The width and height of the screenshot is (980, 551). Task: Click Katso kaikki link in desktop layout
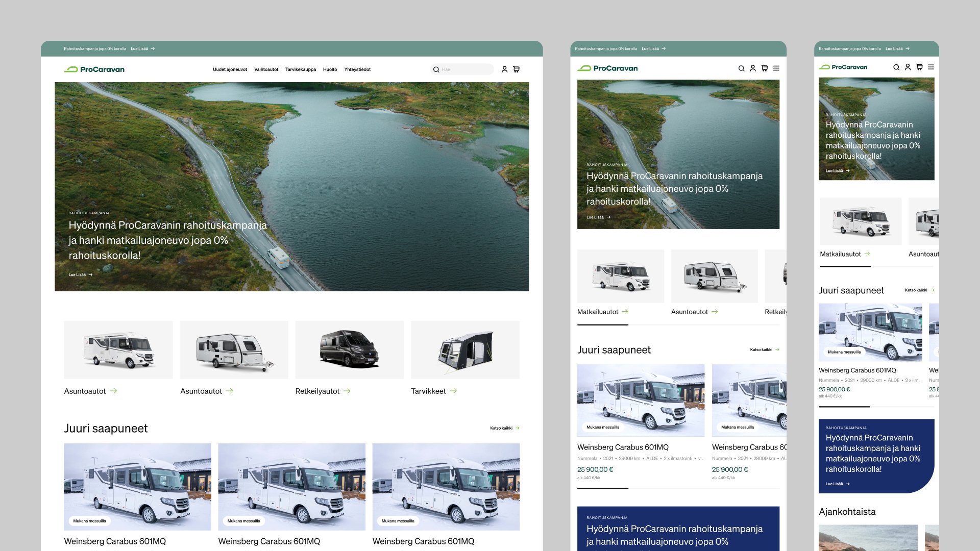coord(505,428)
